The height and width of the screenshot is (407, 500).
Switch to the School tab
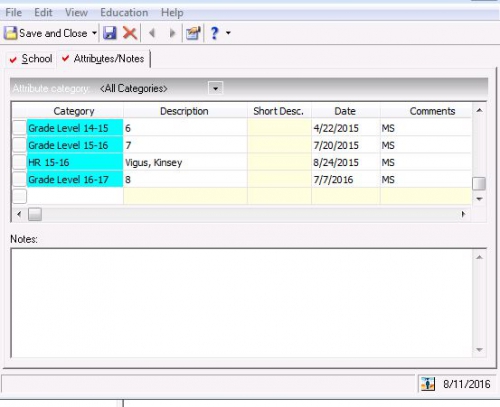[31, 59]
